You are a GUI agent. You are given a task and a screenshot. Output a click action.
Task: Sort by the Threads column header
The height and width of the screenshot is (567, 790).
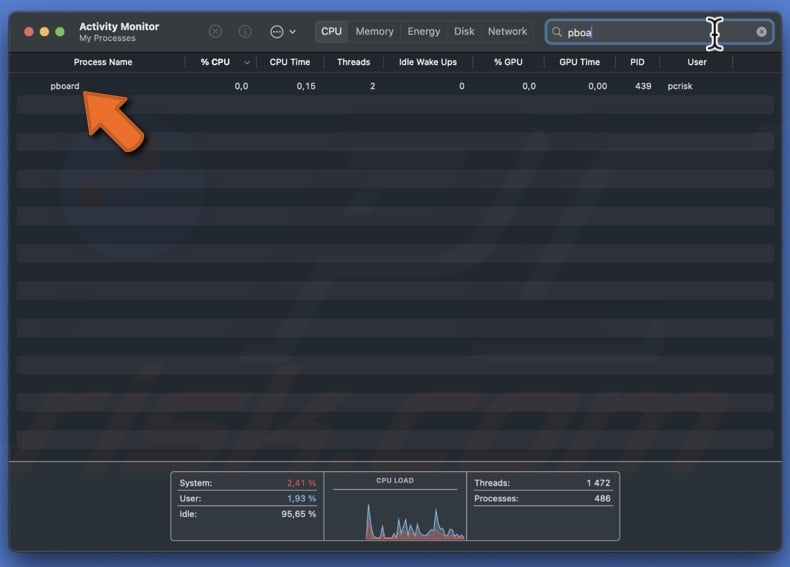354,62
